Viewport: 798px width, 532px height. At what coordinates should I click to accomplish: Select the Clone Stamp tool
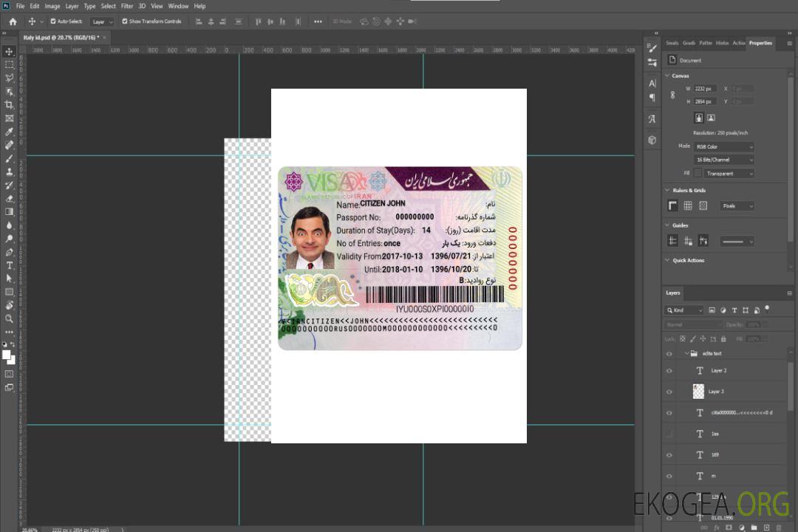[9, 171]
